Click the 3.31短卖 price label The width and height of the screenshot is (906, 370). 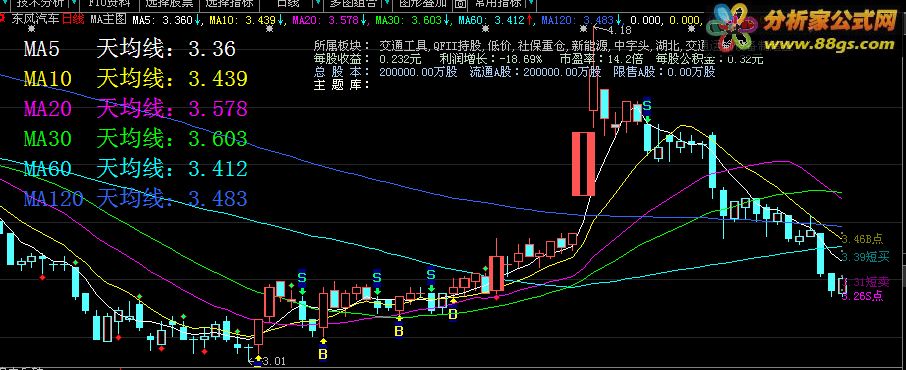pos(865,282)
